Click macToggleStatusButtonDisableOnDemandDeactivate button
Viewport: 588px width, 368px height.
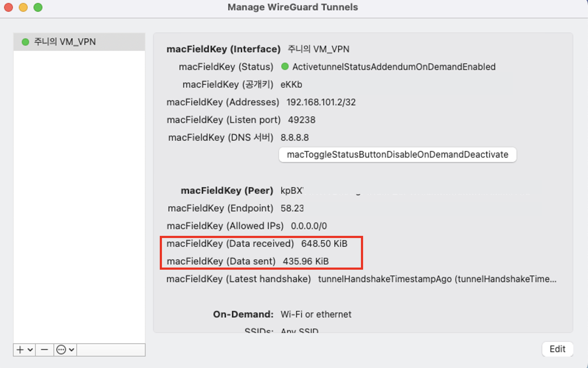click(398, 154)
